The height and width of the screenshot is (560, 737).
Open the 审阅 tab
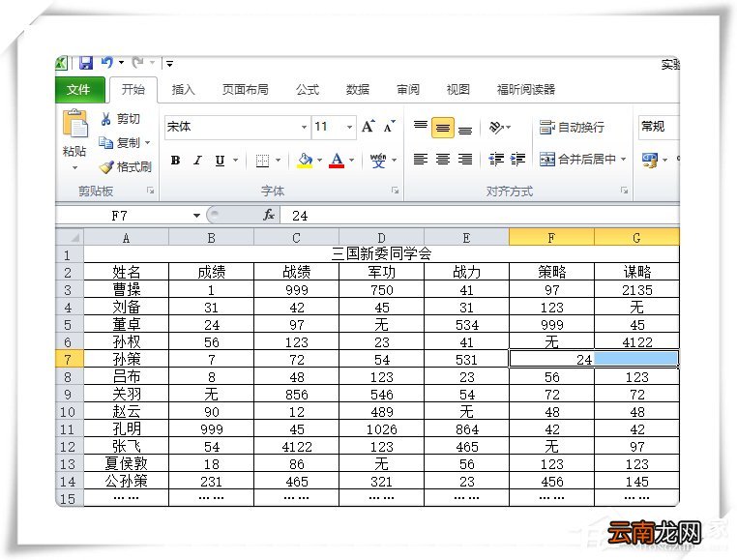(x=407, y=90)
